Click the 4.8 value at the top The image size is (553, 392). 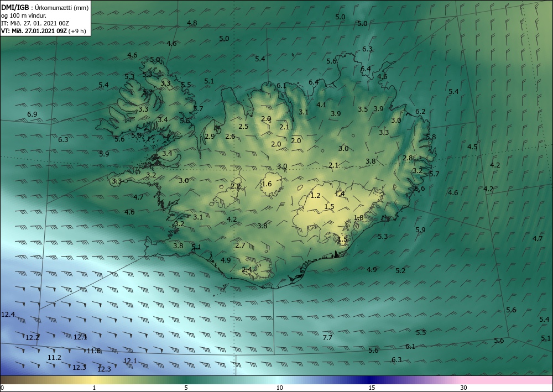pyautogui.click(x=192, y=23)
